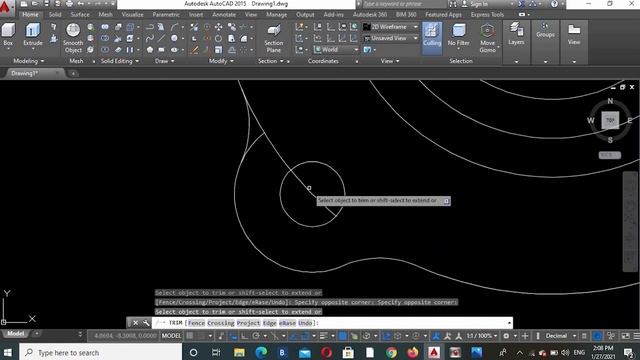Click the Help question mark icon

click(554, 4)
